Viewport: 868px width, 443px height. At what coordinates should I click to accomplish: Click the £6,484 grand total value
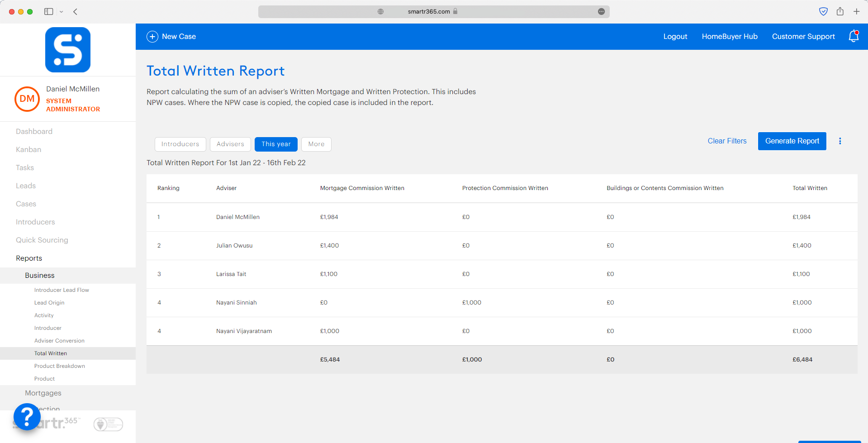click(802, 360)
